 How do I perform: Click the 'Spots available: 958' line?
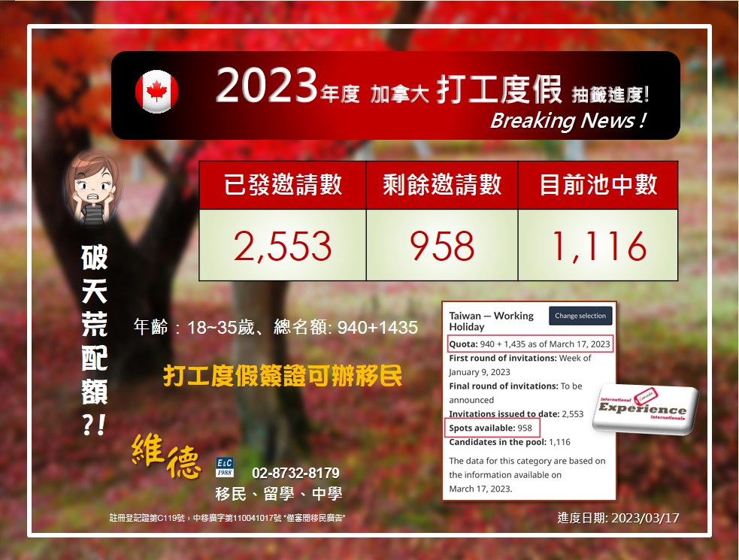492,428
